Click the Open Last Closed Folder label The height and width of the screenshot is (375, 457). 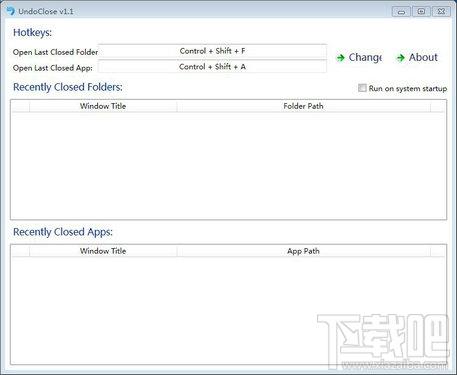(55, 52)
